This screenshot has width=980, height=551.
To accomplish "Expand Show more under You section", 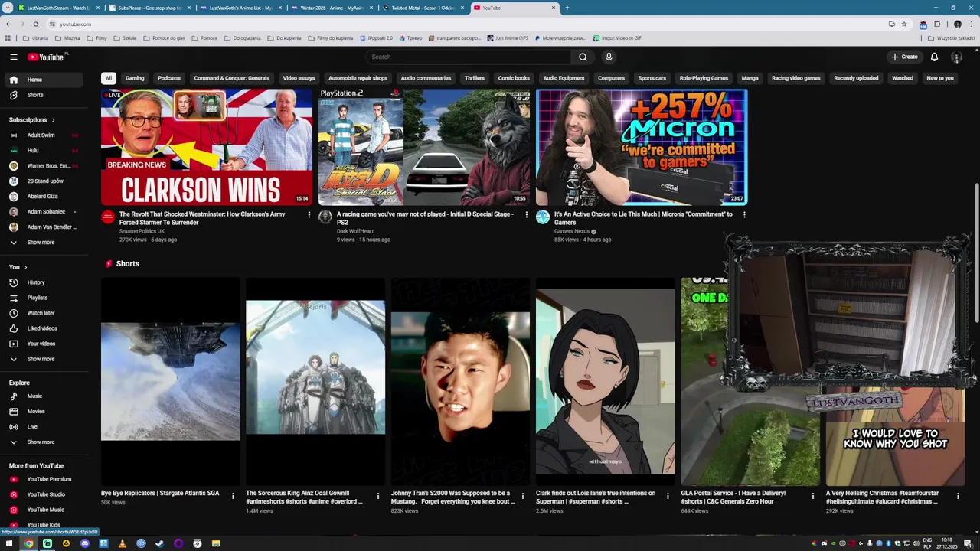I will (44, 359).
